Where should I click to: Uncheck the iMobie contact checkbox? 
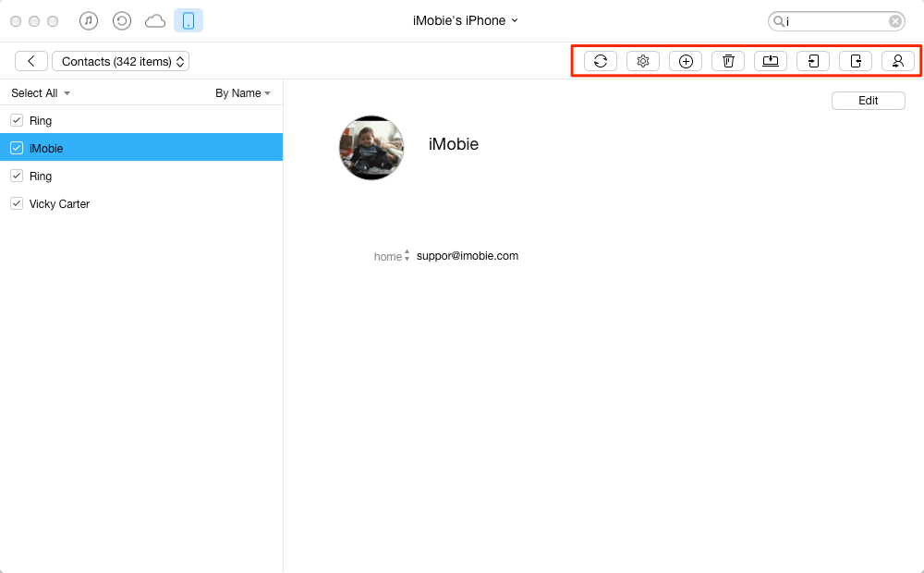point(17,148)
